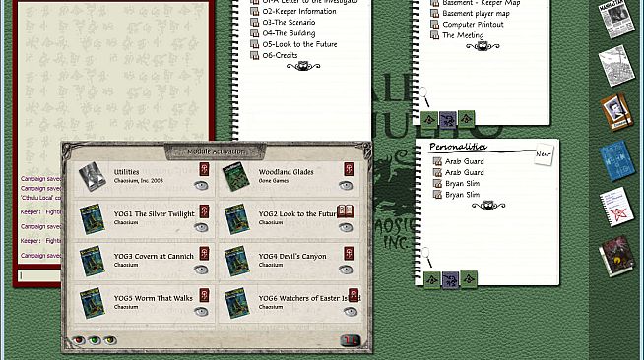
Task: Open the 02-Keeper Information story entry
Action: point(299,11)
